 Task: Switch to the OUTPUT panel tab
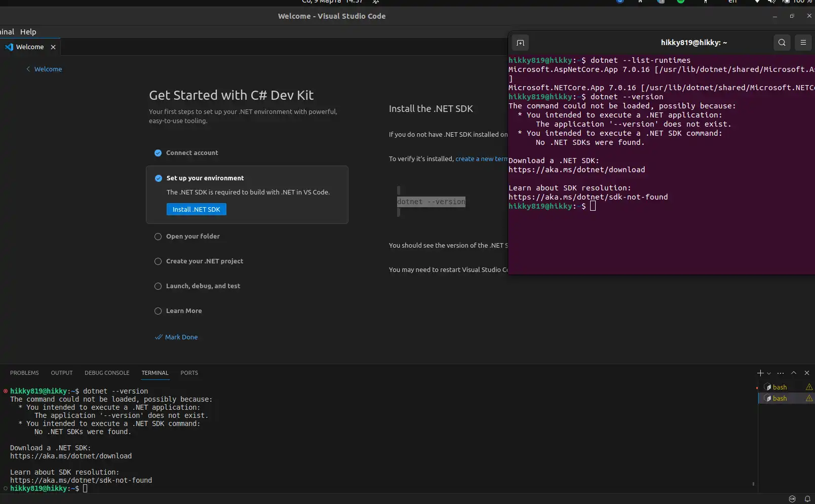(62, 373)
